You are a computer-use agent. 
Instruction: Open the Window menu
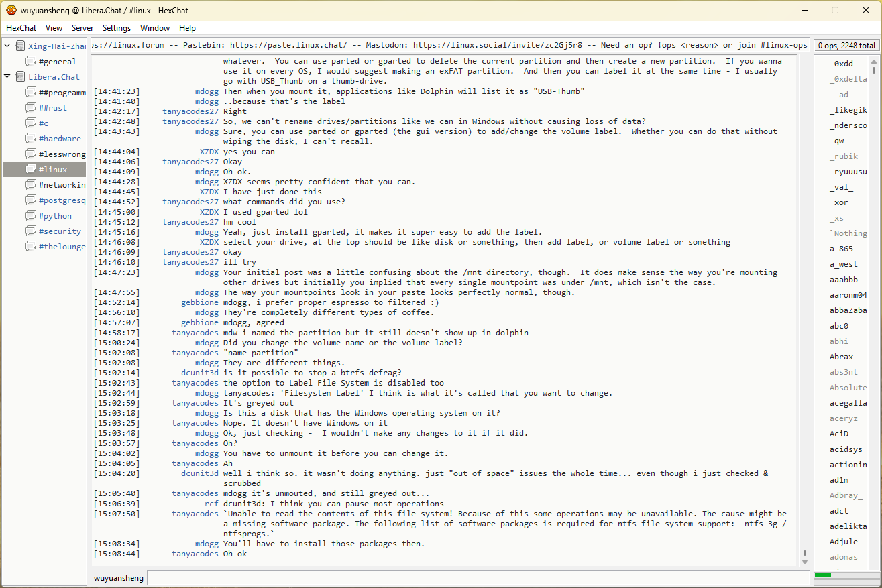(154, 28)
